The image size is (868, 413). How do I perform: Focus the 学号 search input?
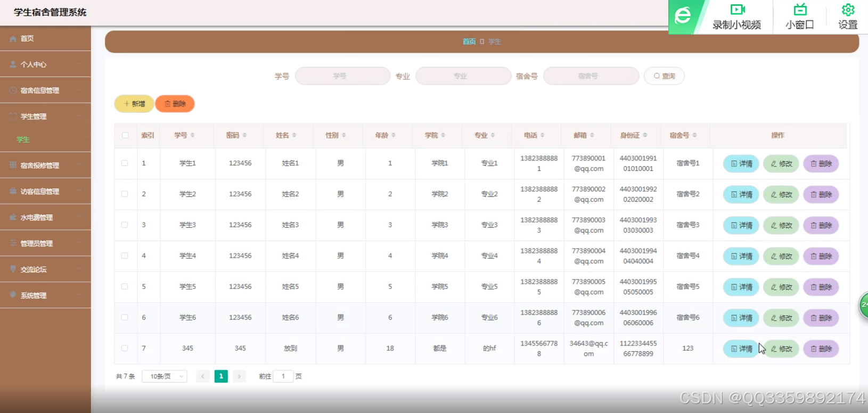343,76
